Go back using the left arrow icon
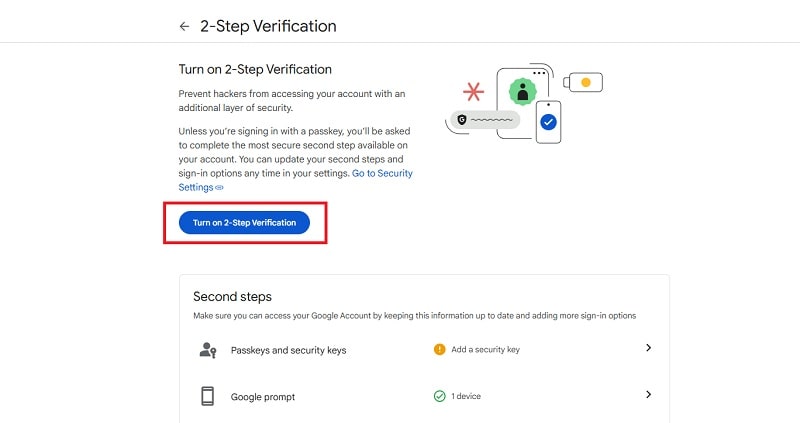This screenshot has width=800, height=423. (184, 26)
